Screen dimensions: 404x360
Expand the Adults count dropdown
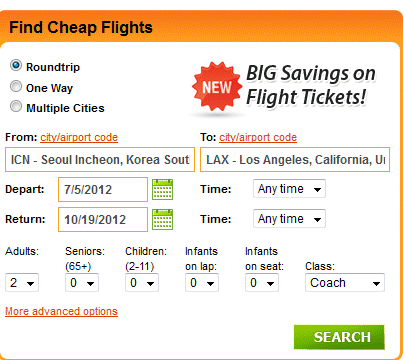22,283
